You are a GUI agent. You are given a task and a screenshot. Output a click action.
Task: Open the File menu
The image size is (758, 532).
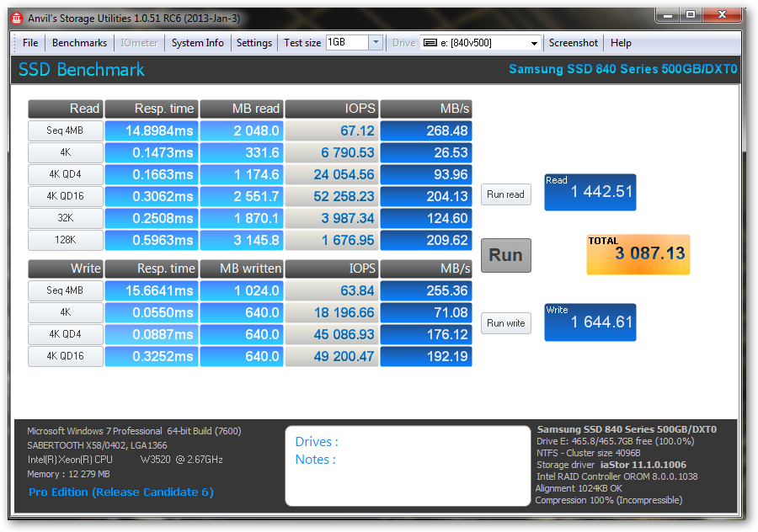tap(30, 43)
